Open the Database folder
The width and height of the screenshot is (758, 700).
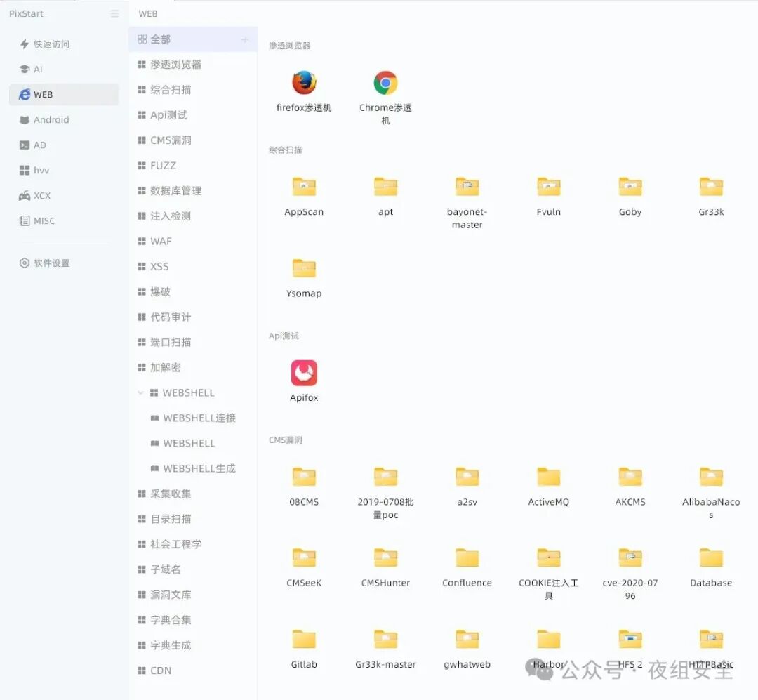[x=711, y=557]
